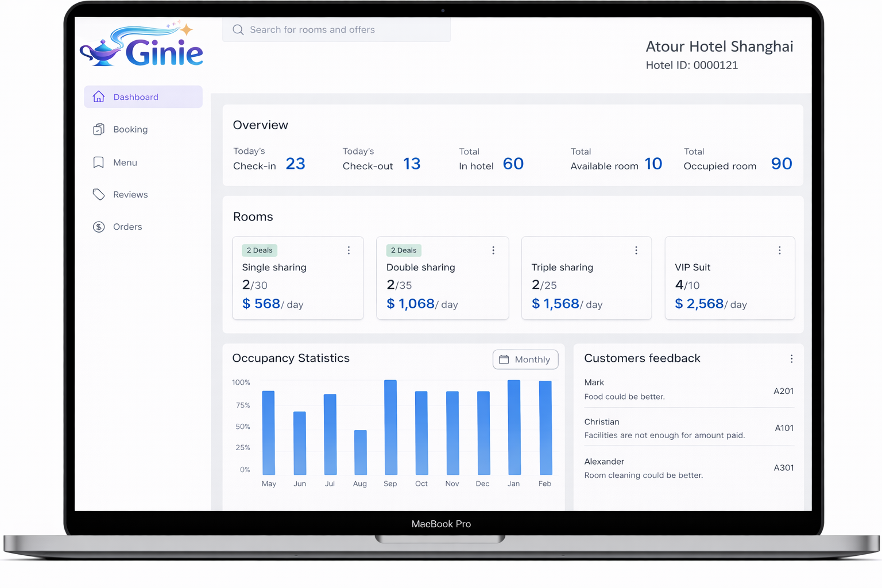882x588 pixels.
Task: Click the Aug occupancy bar
Action: coord(361,452)
